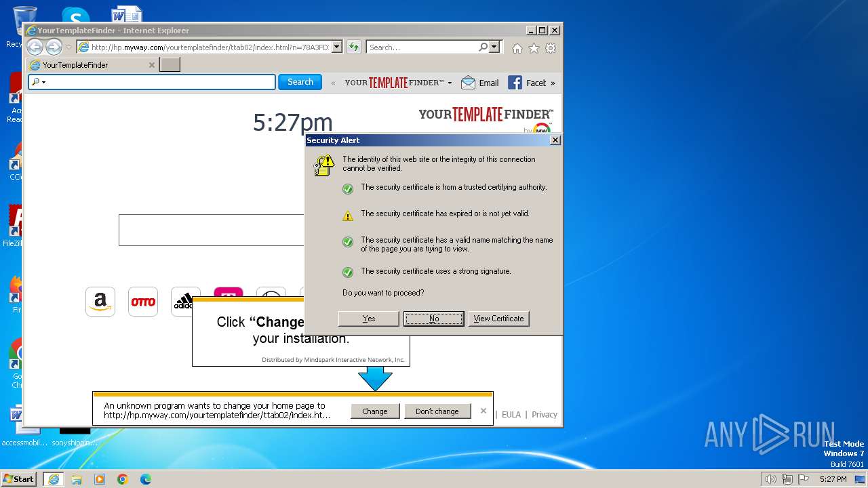Open the recent pages dropdown arrow
The height and width of the screenshot is (488, 868).
68,47
